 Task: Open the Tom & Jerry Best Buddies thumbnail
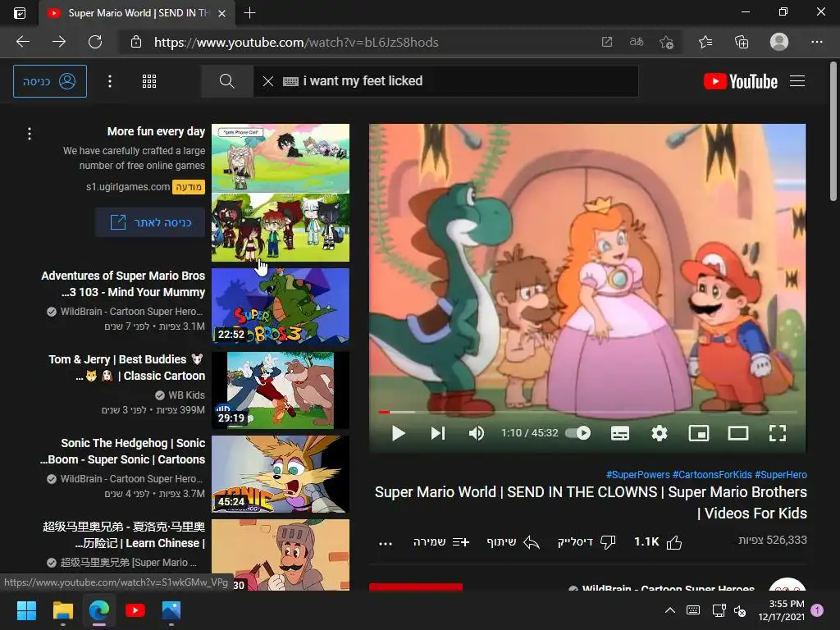[281, 390]
